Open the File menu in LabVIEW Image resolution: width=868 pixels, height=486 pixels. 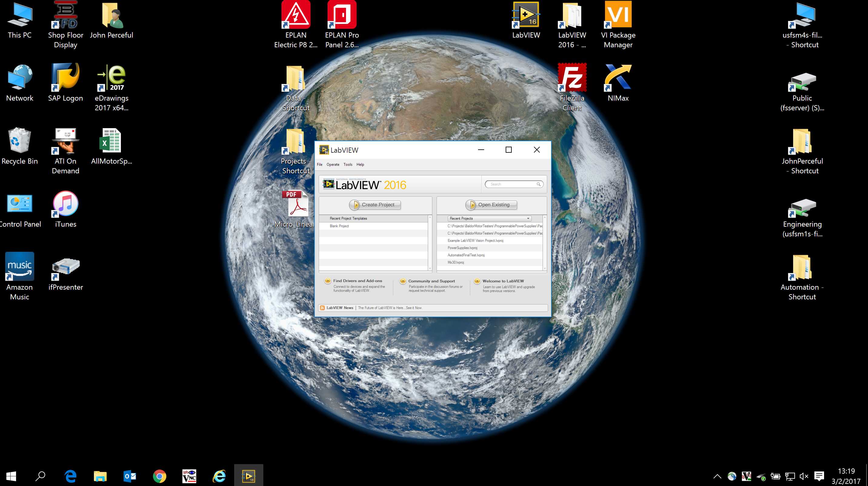click(319, 165)
